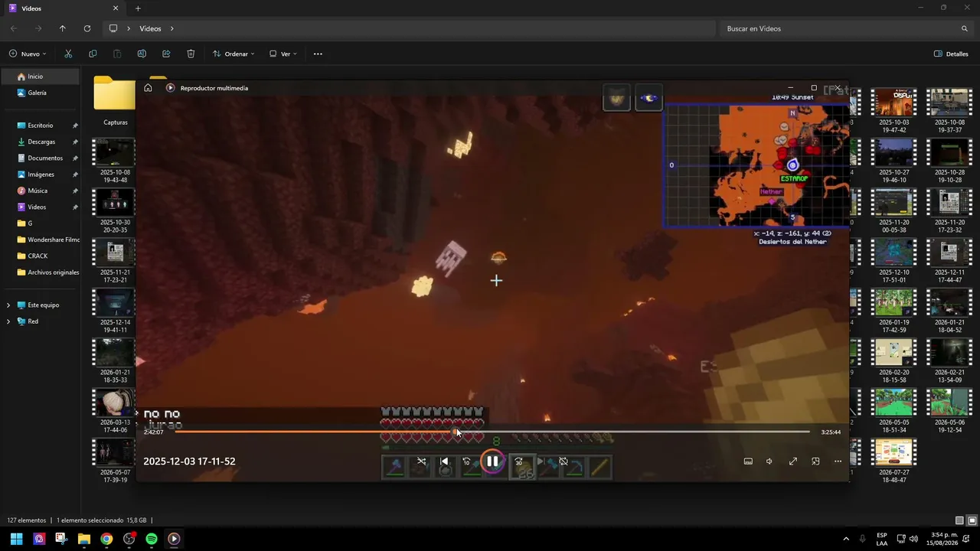Select video 2025-10-30 20-20-35
The image size is (980, 551).
point(113,212)
